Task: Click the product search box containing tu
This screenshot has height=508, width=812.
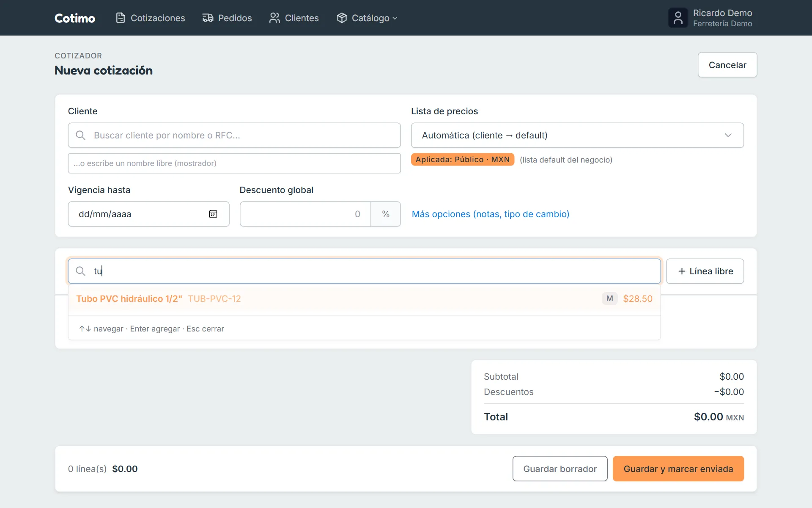Action: (x=364, y=271)
